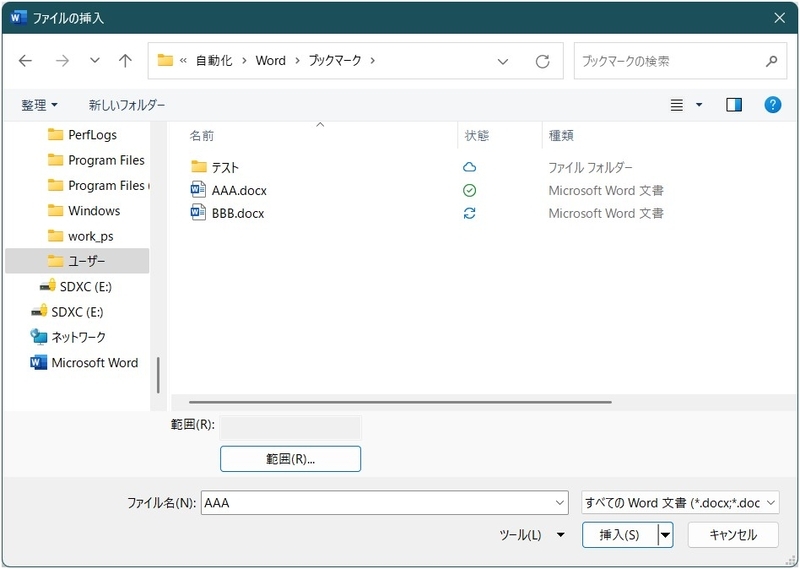The image size is (800, 569).
Task: Click the Word icon of AAA.docx
Action: tap(198, 190)
